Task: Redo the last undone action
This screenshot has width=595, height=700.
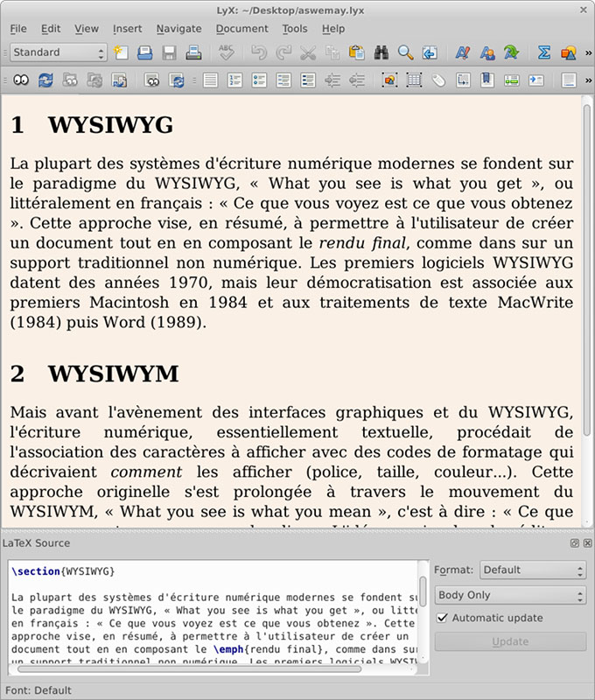Action: [x=283, y=52]
